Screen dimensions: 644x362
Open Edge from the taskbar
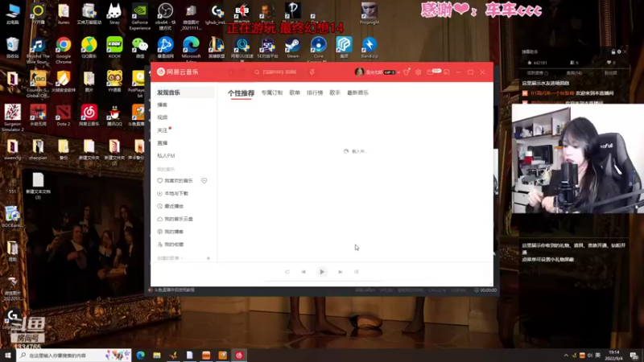click(x=140, y=355)
